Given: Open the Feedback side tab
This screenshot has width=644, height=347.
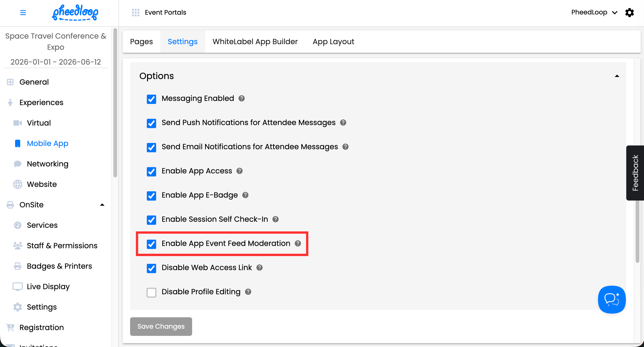Looking at the screenshot, I should click(635, 173).
